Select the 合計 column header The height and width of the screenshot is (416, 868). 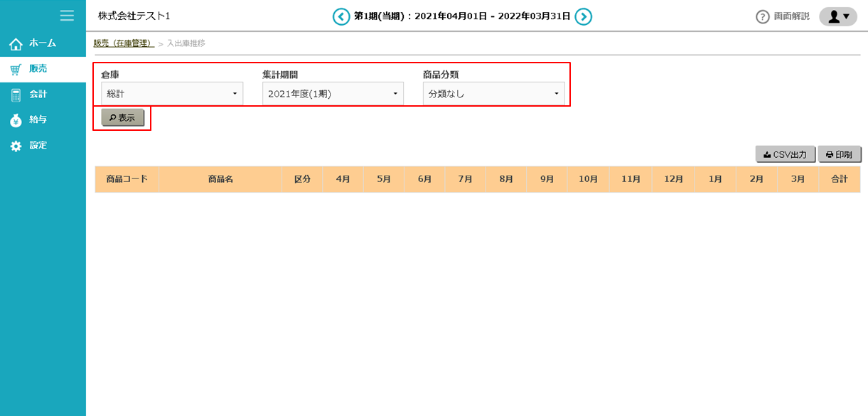839,179
